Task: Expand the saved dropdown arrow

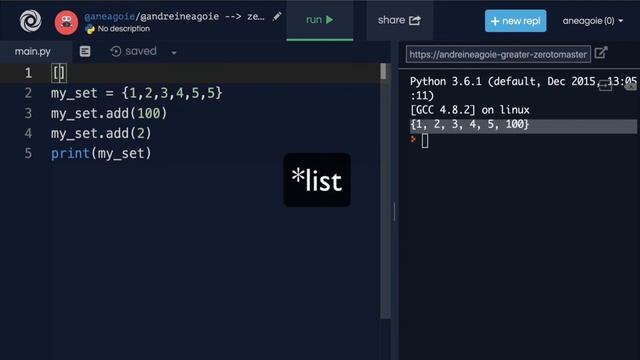Action: (174, 53)
